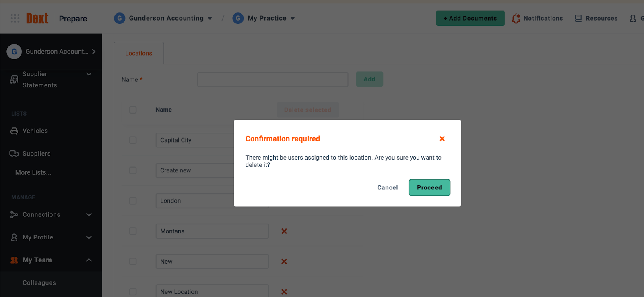Switch to the Locations tab
Image resolution: width=644 pixels, height=297 pixels.
point(138,53)
